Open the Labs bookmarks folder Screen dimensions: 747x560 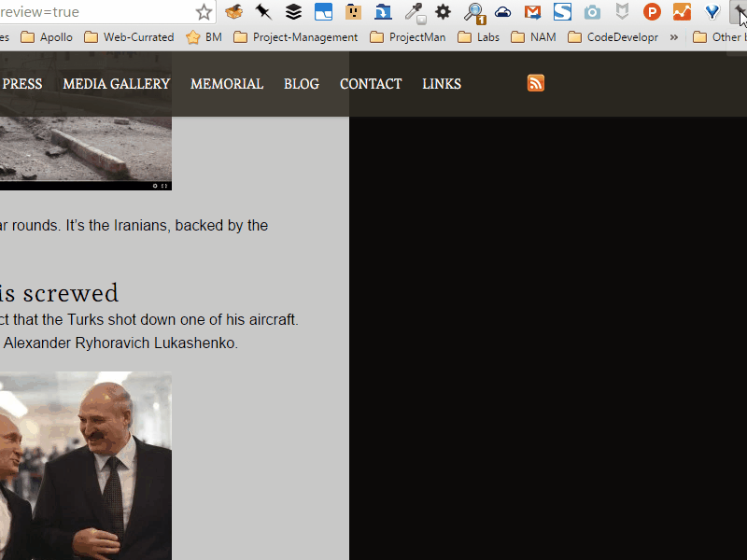(478, 37)
